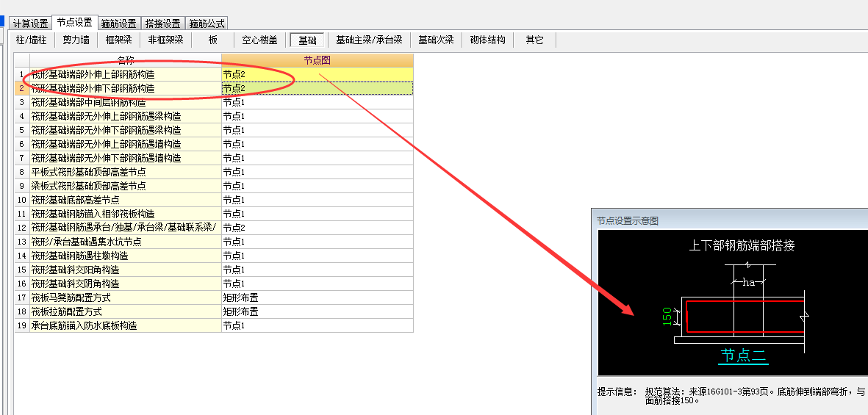
Task: Select row 筏形基础端部无外伸下部钢筋遇梁构造
Action: [126, 130]
